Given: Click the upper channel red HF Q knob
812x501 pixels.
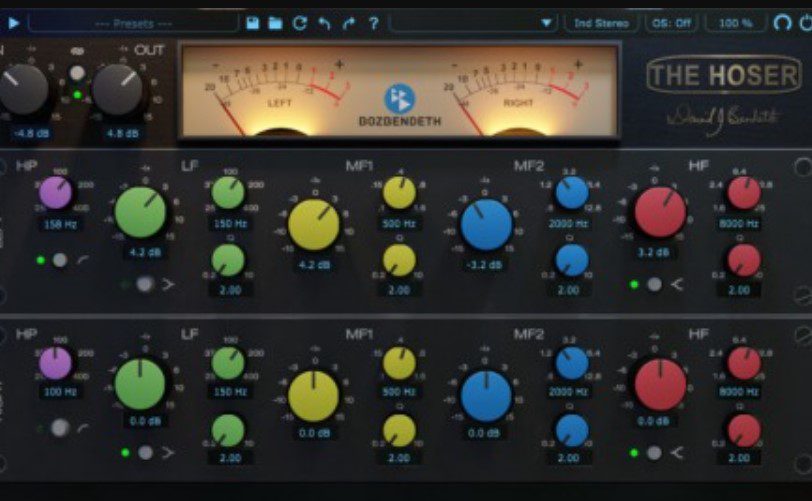Looking at the screenshot, I should pyautogui.click(x=744, y=260).
